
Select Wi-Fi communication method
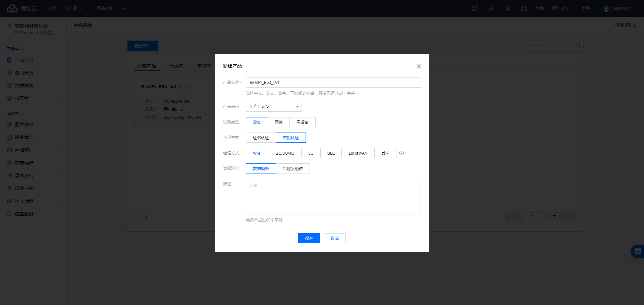point(258,153)
